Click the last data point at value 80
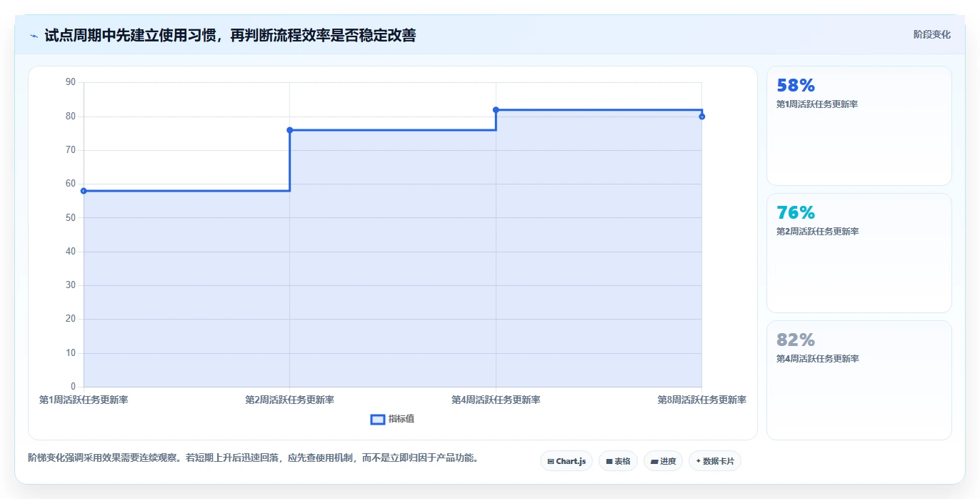980x499 pixels. [702, 117]
